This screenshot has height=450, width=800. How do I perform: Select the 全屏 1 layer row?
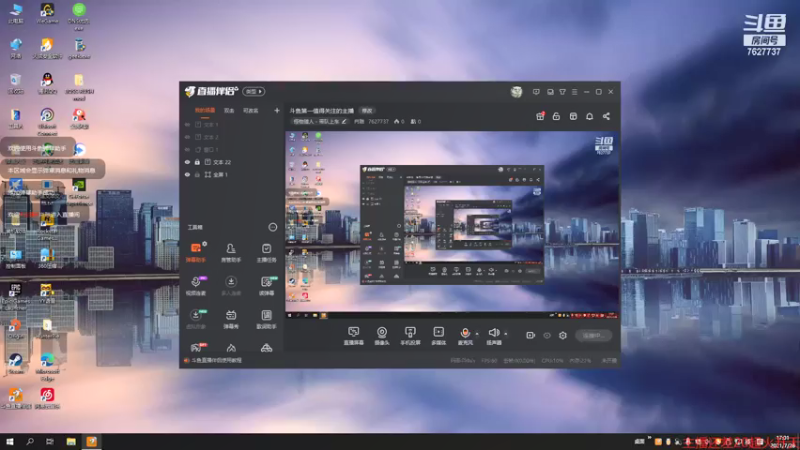pos(231,174)
